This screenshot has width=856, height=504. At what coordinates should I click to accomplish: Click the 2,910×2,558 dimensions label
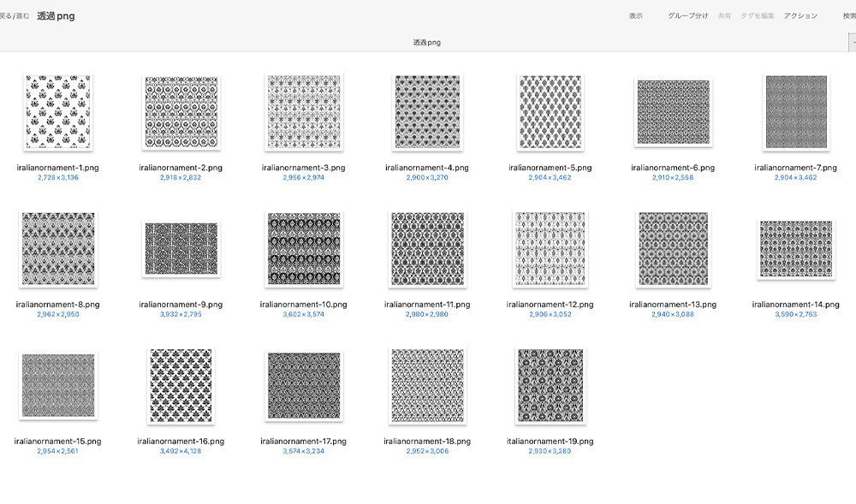[x=673, y=177]
